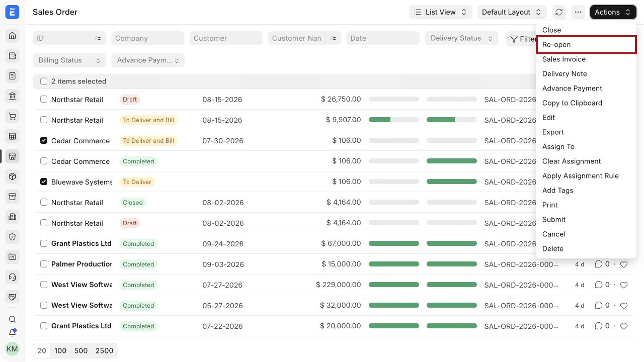Refresh the Sales Order list
This screenshot has height=362, width=644.
[x=558, y=12]
